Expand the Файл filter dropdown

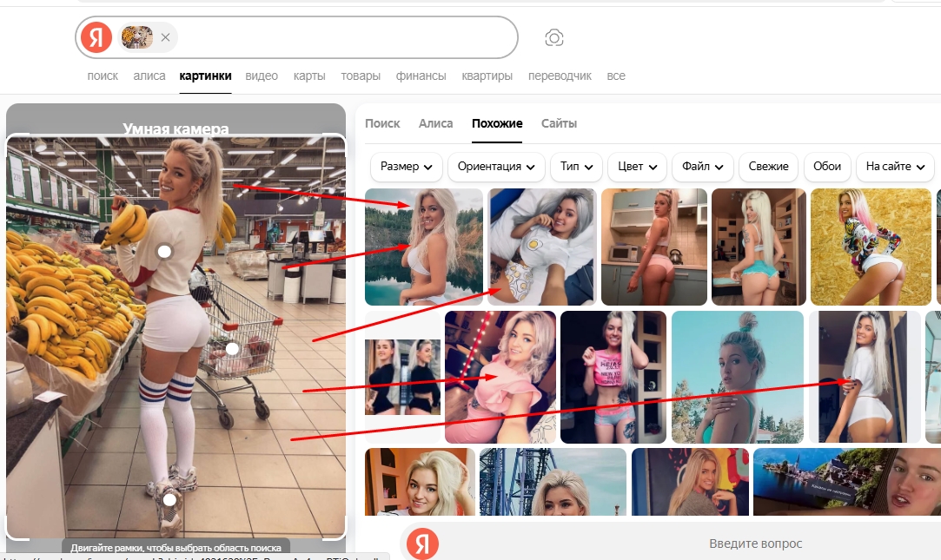point(703,167)
